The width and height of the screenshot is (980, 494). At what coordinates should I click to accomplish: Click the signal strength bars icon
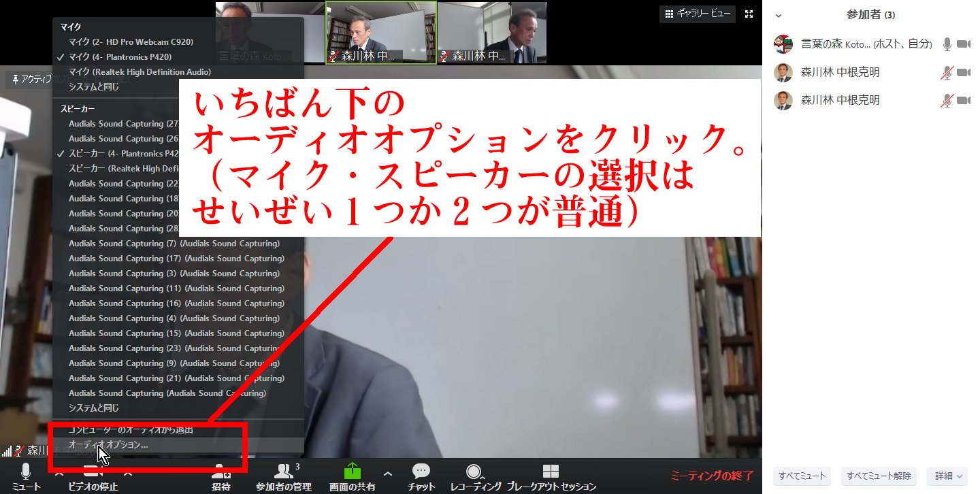click(x=7, y=450)
